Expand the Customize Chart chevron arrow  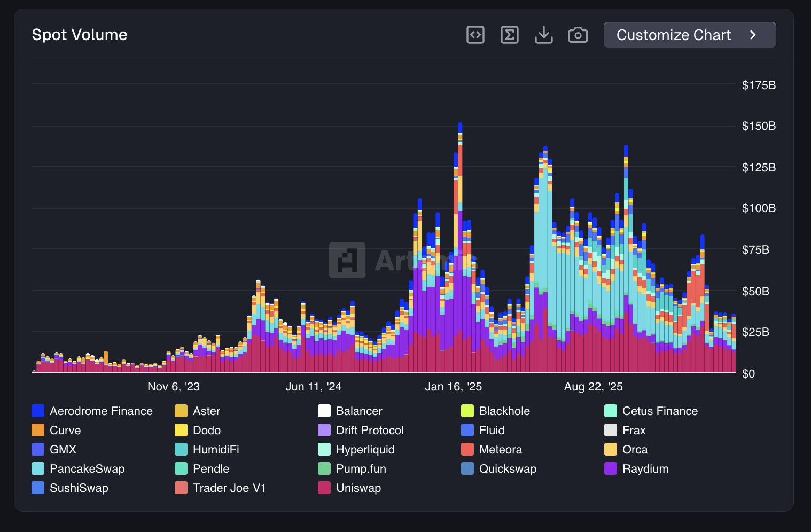point(753,35)
